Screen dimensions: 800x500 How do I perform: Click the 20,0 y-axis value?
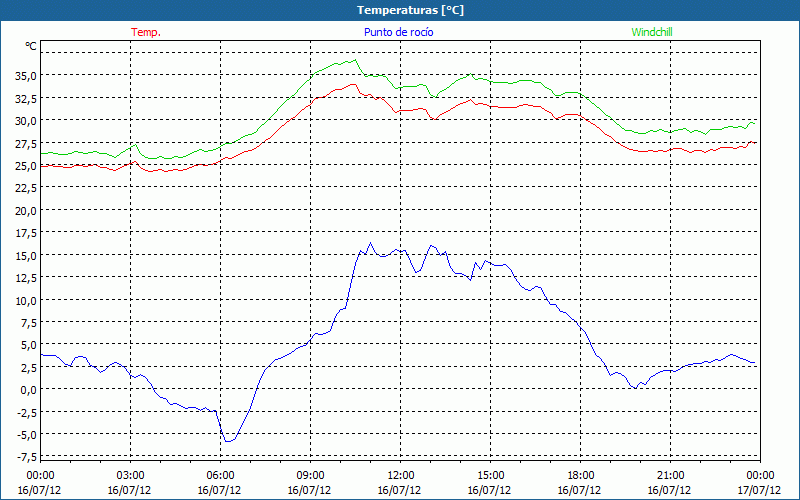tap(27, 210)
